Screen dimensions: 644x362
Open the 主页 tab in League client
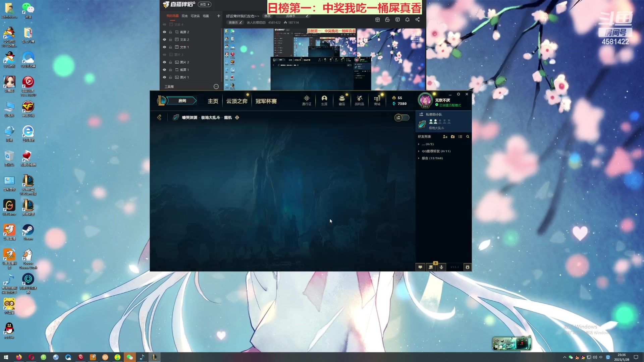click(213, 101)
